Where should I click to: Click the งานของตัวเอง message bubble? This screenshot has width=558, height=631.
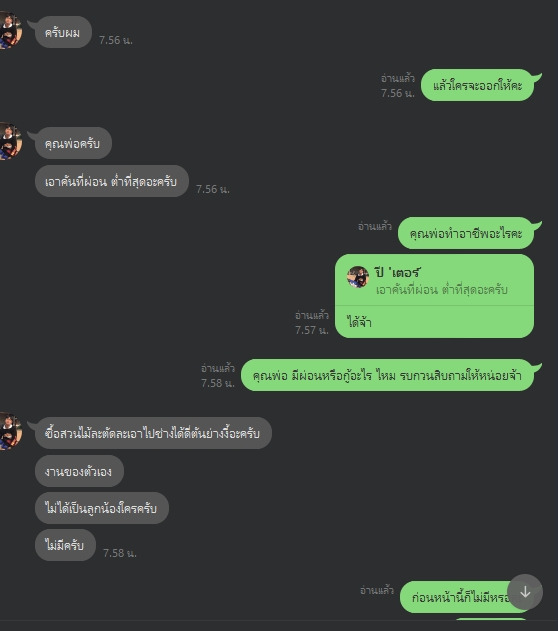79,471
